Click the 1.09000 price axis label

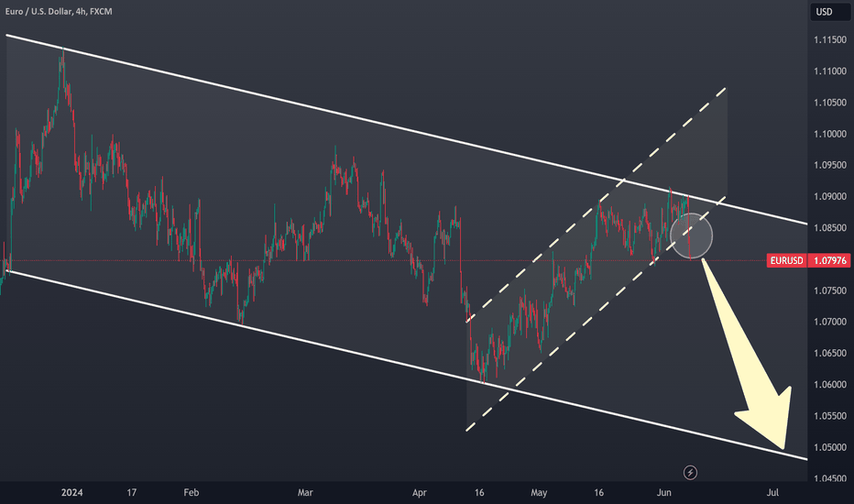830,197
